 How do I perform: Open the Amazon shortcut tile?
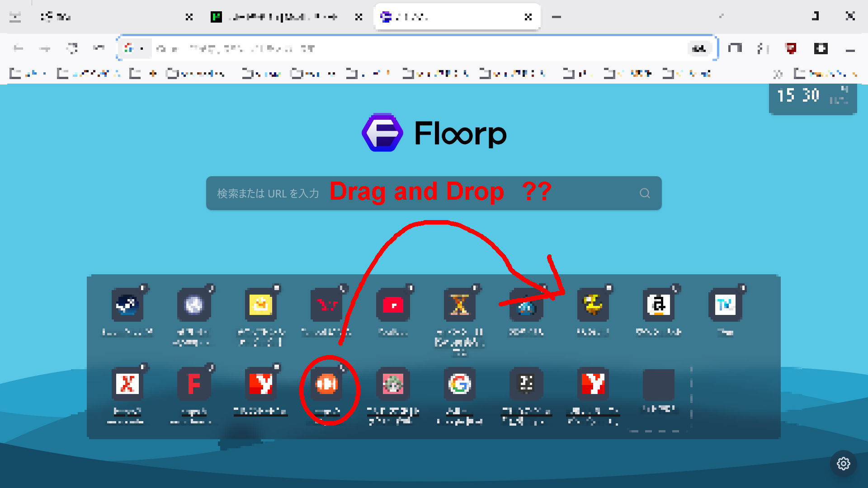659,305
